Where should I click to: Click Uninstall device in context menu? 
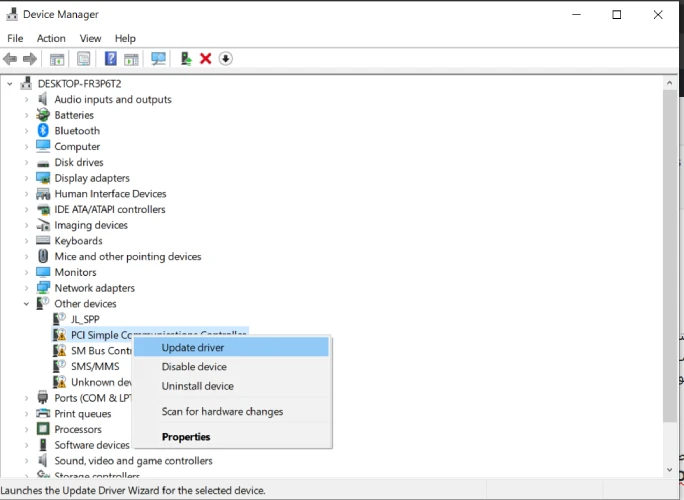point(197,386)
